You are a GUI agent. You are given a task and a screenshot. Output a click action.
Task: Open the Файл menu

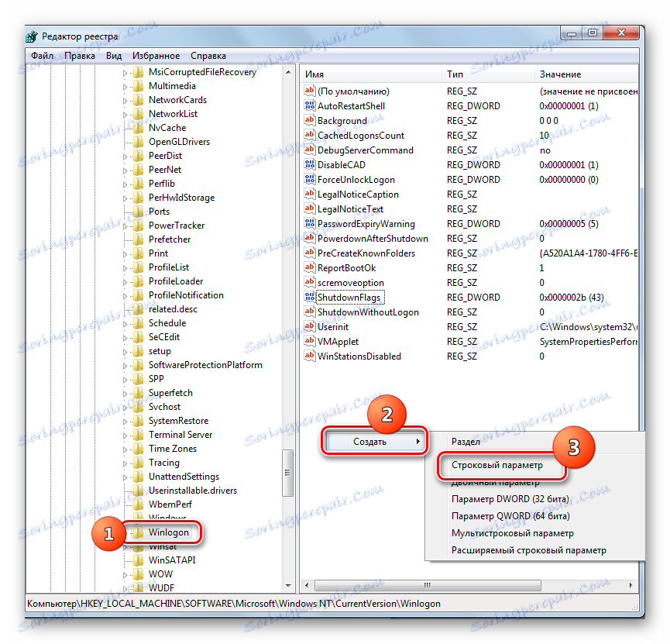[x=42, y=56]
